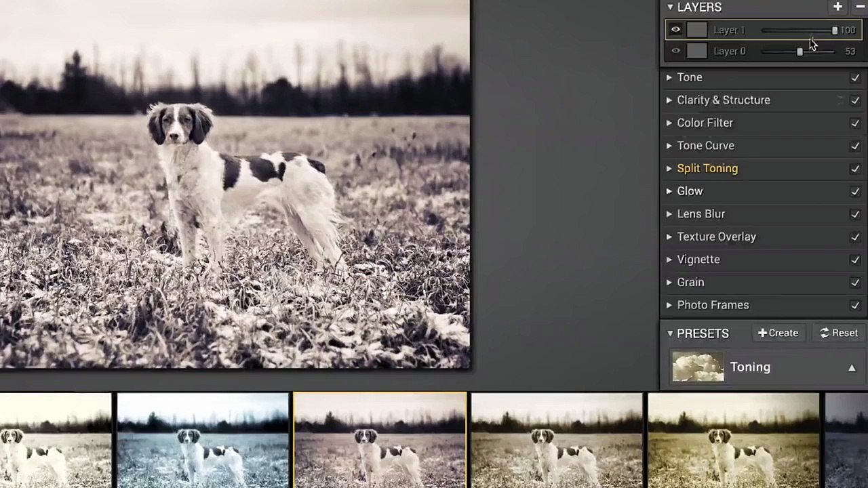Select Layer 0 thumbnail swatch
This screenshot has height=488, width=868.
tap(696, 51)
